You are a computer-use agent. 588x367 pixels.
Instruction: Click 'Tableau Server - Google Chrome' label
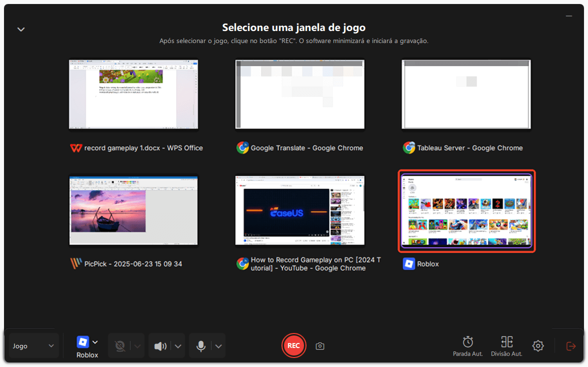(x=470, y=148)
